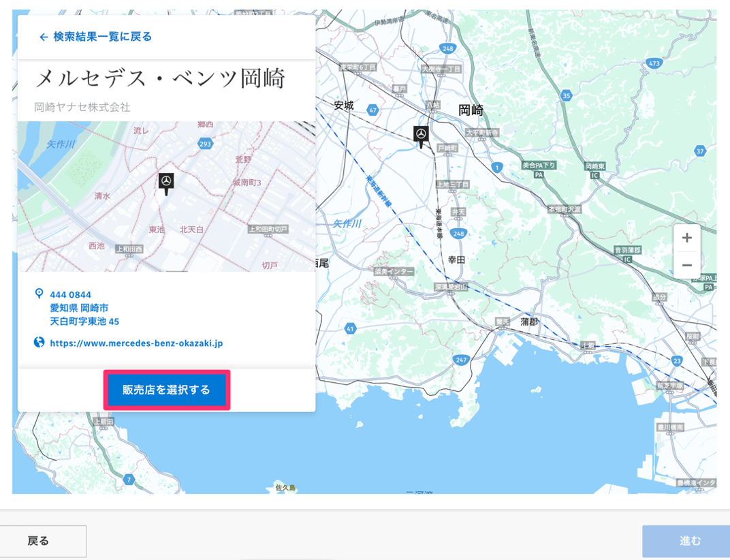Select the dealer with 販売店を選択する
The width and height of the screenshot is (730, 560).
pos(167,390)
